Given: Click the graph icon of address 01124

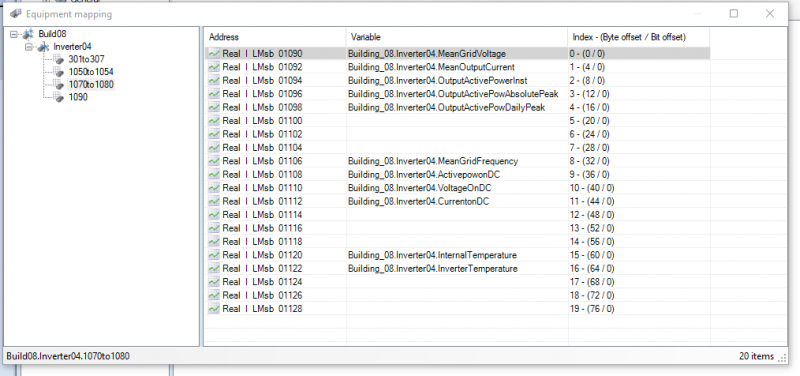Looking at the screenshot, I should point(214,282).
